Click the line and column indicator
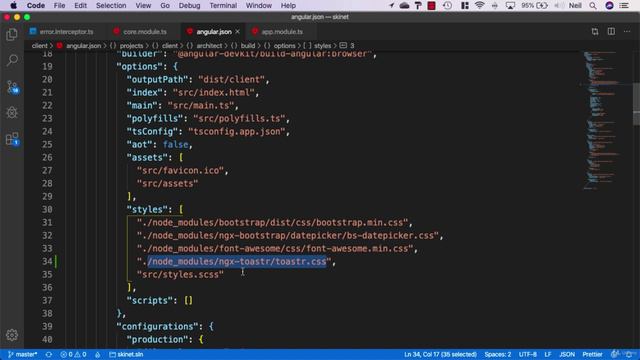 pos(440,354)
